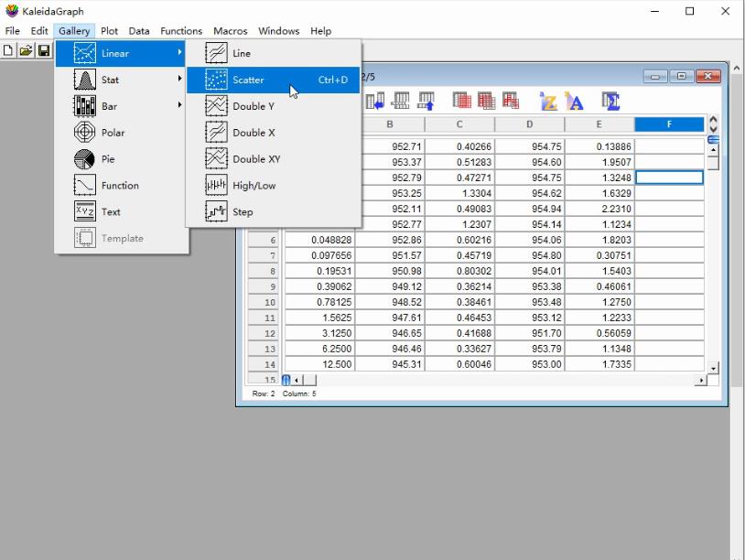This screenshot has height=560, width=745.
Task: Click the ascending sort A icon
Action: [574, 102]
